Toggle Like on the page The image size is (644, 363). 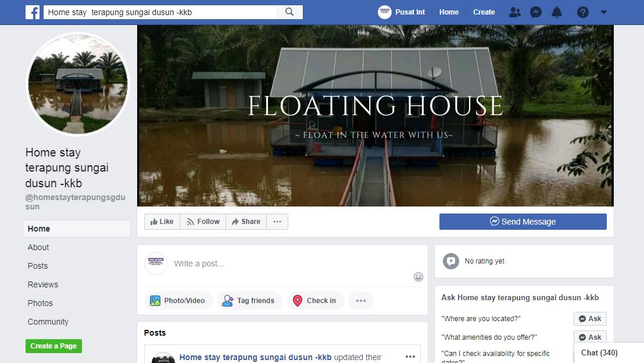coord(162,222)
